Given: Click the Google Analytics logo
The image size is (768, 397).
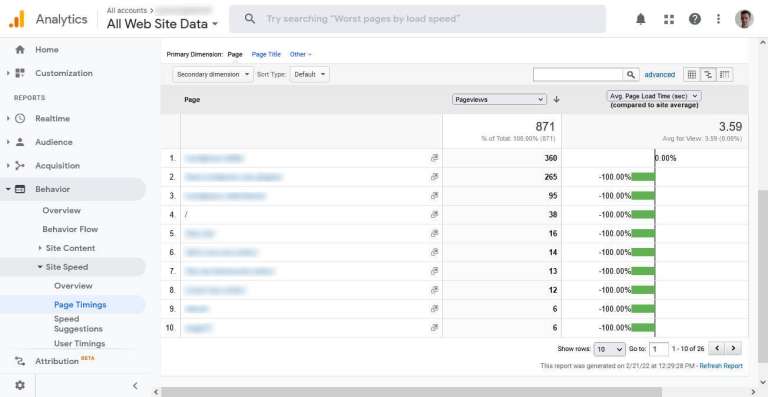Looking at the screenshot, I should point(17,19).
